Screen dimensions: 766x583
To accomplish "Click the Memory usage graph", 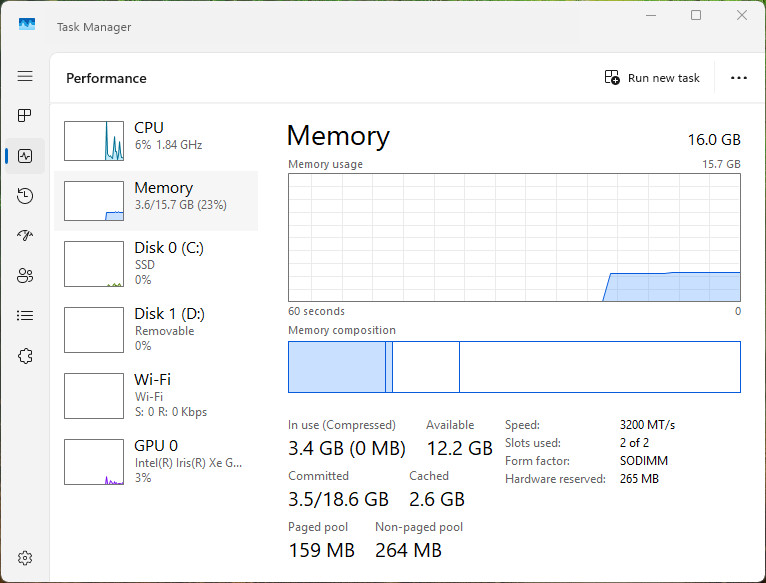I will (x=514, y=238).
